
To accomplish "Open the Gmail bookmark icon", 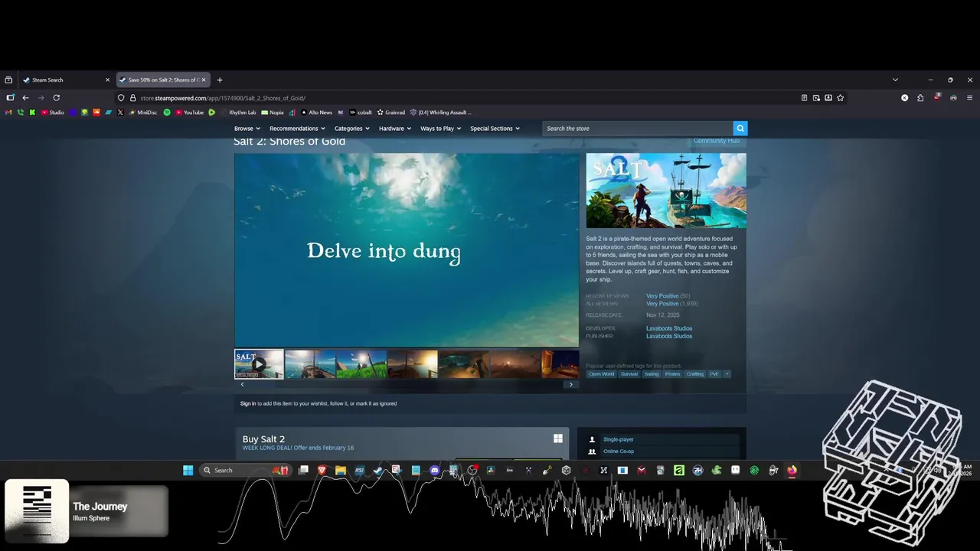I will click(x=8, y=112).
